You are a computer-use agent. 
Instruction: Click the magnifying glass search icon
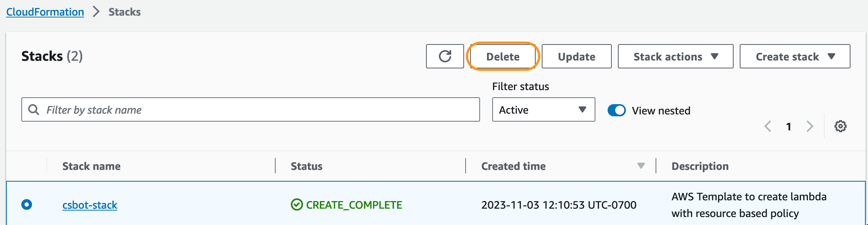pyautogui.click(x=34, y=109)
